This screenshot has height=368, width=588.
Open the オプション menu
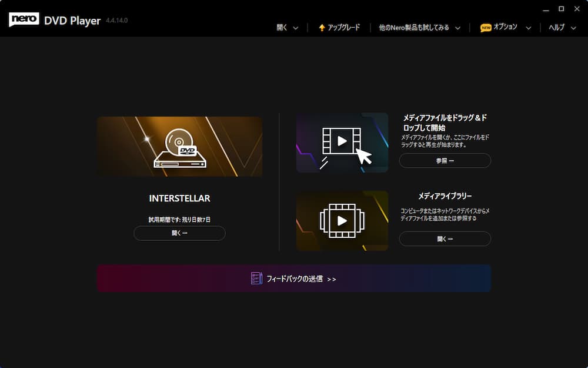(506, 27)
